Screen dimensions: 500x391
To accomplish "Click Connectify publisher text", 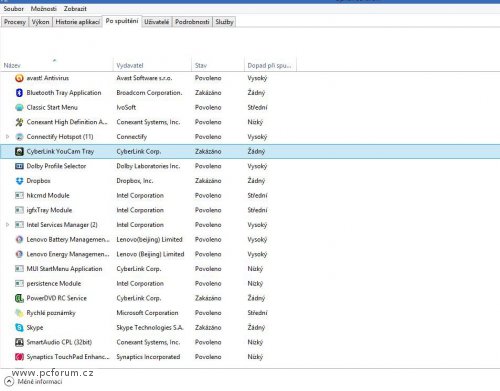I will click(x=132, y=137).
